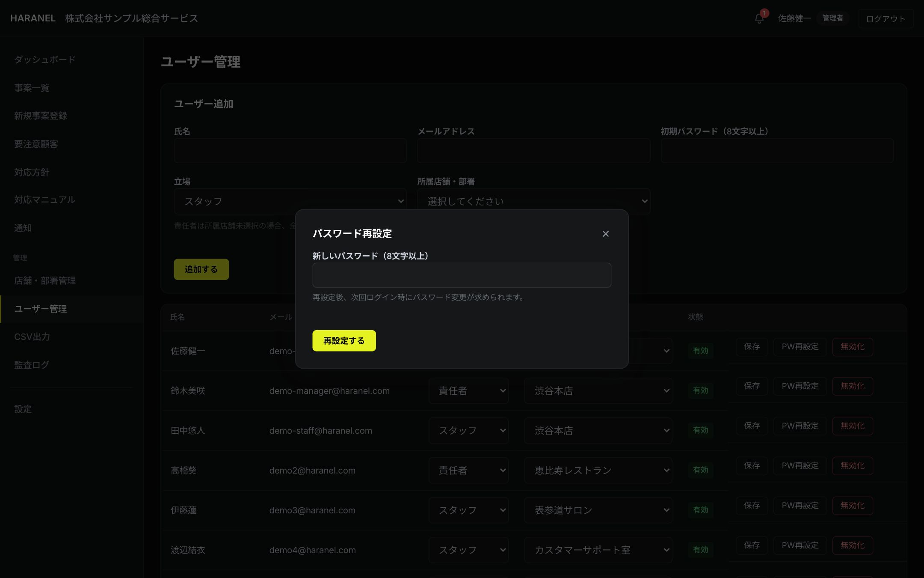Open カスタマーサポート室 store dropdown
The image size is (924, 578).
[x=598, y=550]
